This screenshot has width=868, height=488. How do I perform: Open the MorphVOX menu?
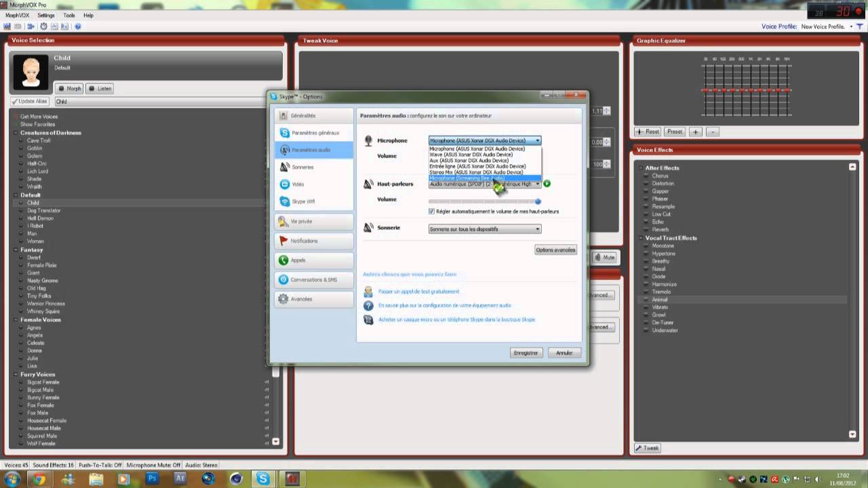(17, 15)
